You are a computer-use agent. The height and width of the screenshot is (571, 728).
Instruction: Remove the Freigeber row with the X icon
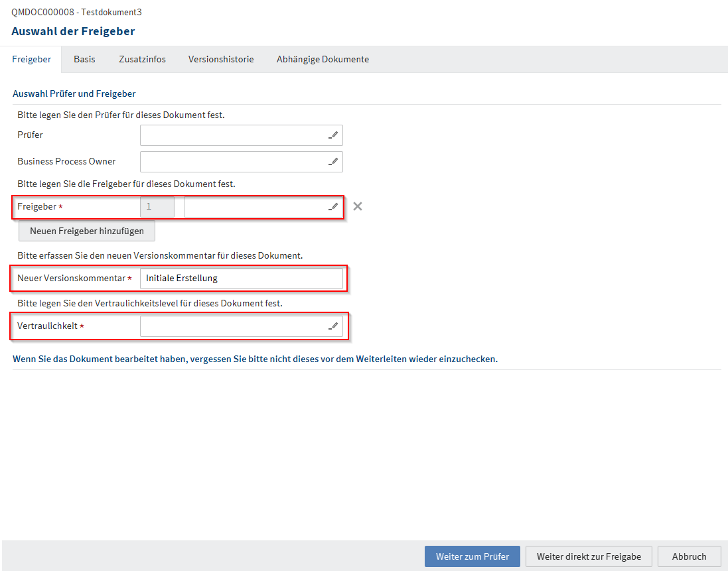click(358, 206)
